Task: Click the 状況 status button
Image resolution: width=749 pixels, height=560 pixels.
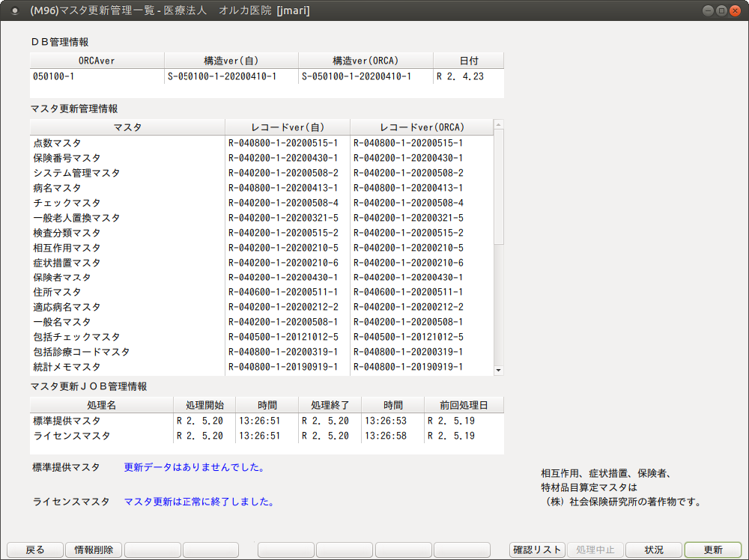Action: tap(654, 550)
